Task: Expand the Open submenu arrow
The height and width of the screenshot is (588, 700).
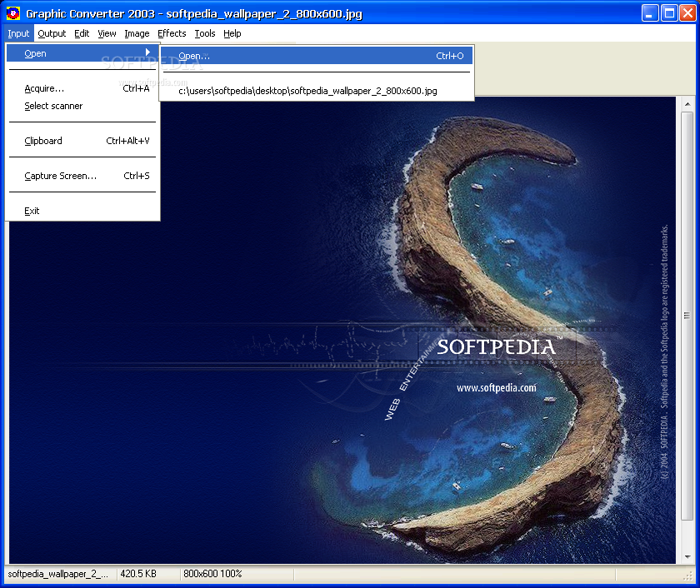Action: tap(148, 53)
